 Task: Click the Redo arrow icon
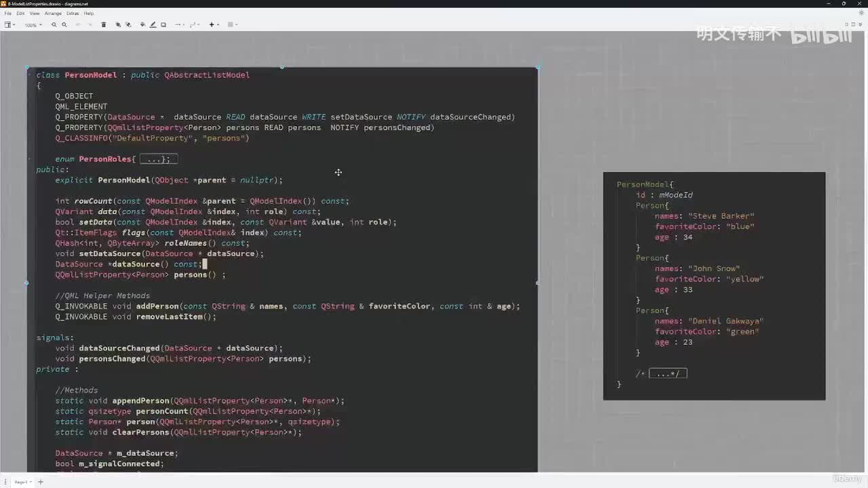[x=88, y=25]
